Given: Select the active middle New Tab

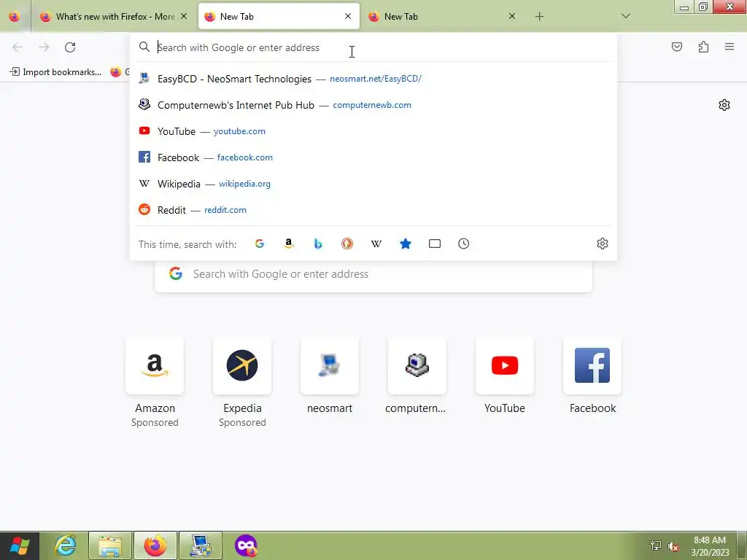Looking at the screenshot, I should pos(279,17).
